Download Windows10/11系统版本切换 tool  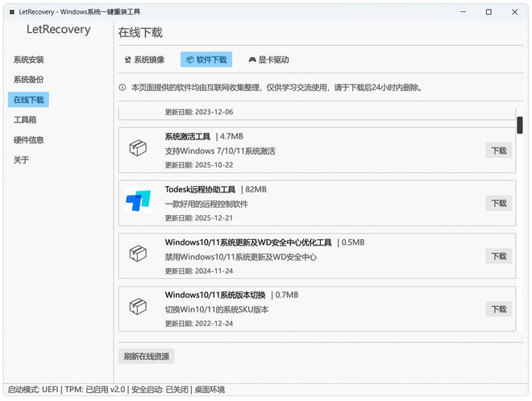[499, 309]
